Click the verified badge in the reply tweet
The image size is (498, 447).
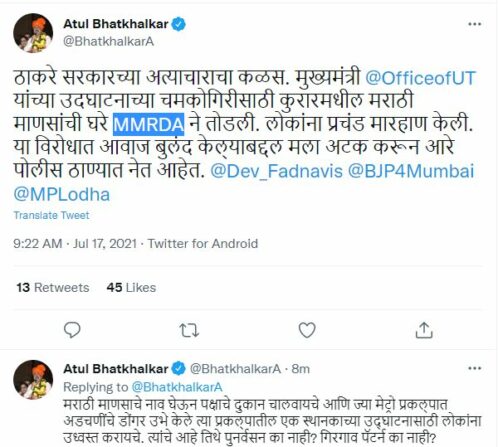tap(179, 369)
